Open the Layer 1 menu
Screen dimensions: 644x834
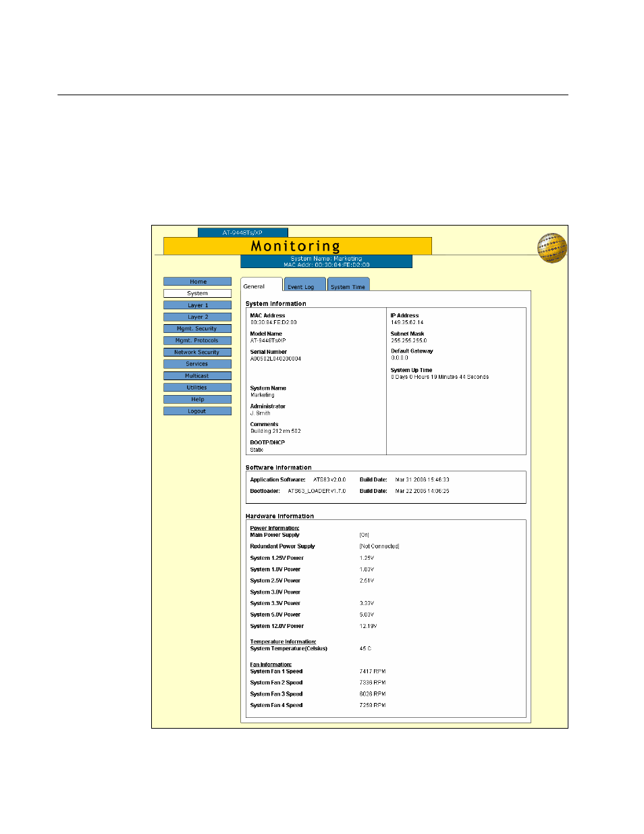[197, 305]
